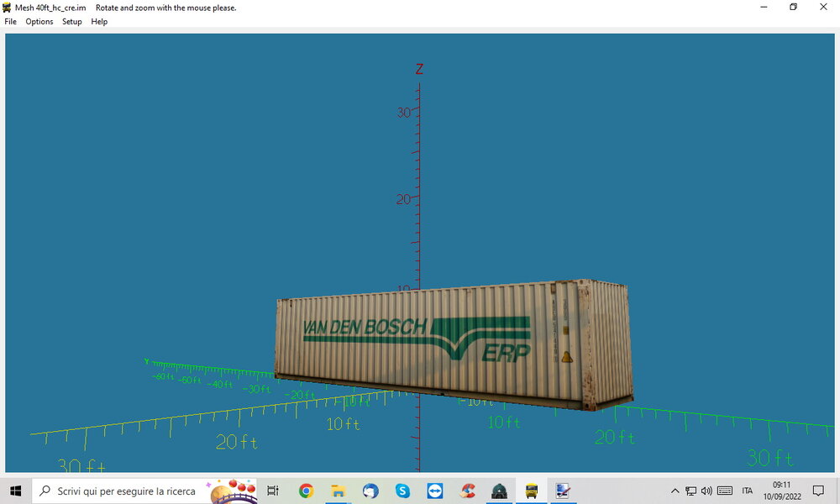Image resolution: width=840 pixels, height=504 pixels.
Task: Click the ITA input language indicator
Action: pyautogui.click(x=748, y=491)
